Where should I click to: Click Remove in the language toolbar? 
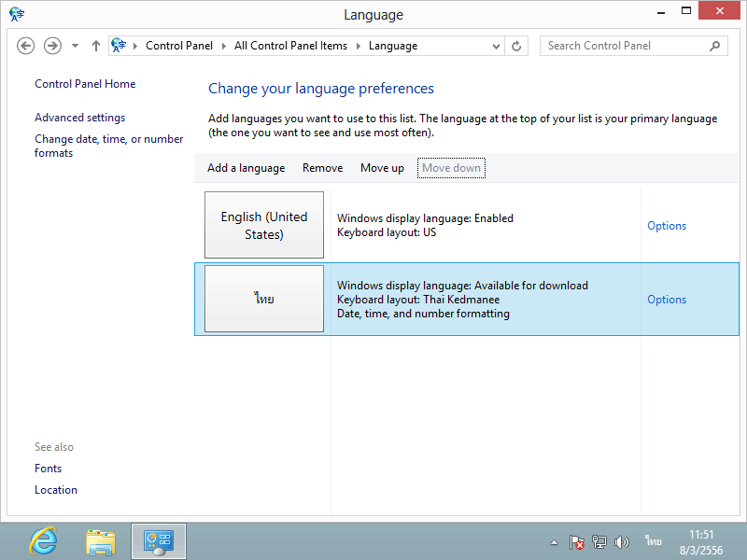[322, 168]
